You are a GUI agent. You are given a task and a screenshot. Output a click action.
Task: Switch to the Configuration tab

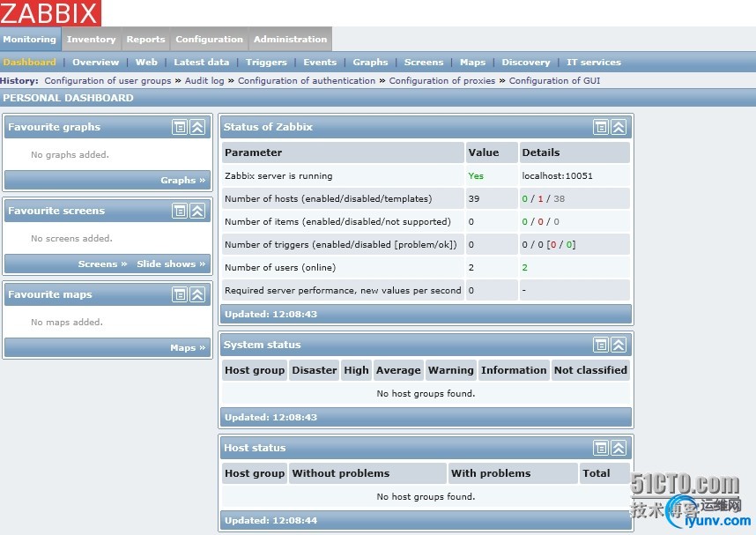pyautogui.click(x=209, y=39)
